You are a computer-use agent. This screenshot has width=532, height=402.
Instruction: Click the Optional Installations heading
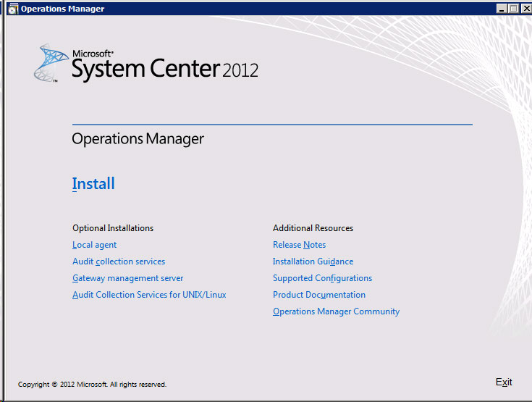click(x=113, y=228)
